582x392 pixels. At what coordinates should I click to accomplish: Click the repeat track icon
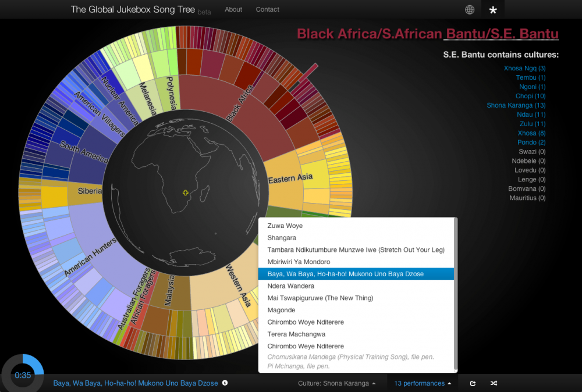pyautogui.click(x=473, y=383)
